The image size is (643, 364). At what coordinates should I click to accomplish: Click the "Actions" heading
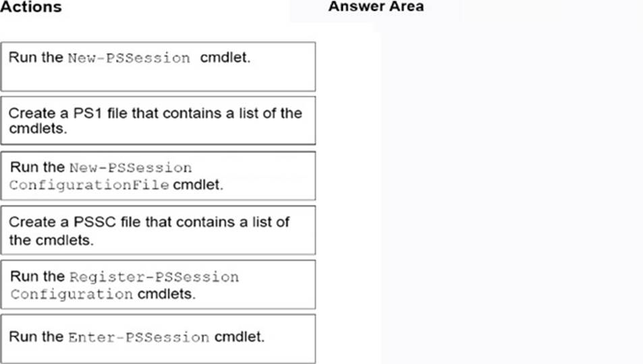[x=31, y=7]
